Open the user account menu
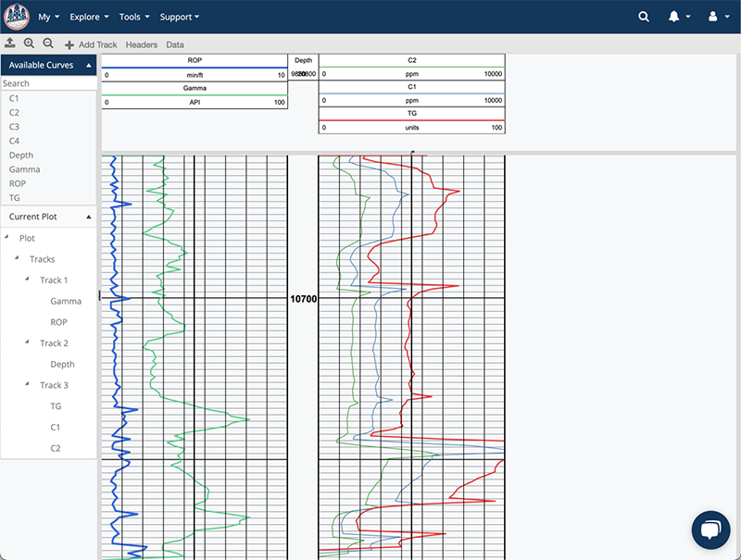This screenshot has width=741, height=560. click(716, 17)
